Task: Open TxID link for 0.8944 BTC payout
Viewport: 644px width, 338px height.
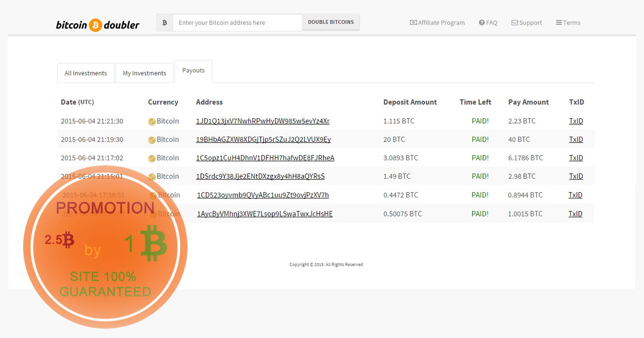Action: tap(575, 195)
